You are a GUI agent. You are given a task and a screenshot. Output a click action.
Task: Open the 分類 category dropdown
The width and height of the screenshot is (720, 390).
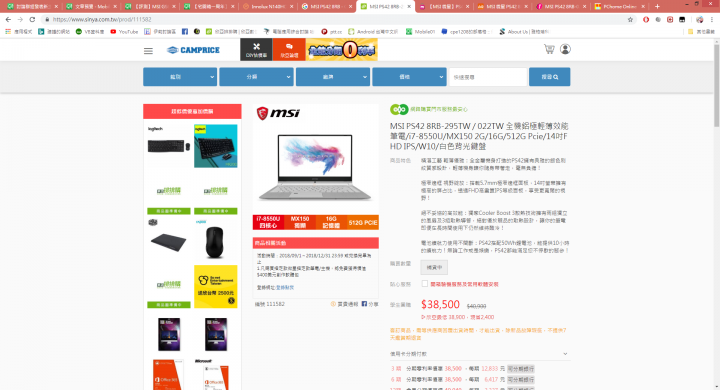click(256, 77)
